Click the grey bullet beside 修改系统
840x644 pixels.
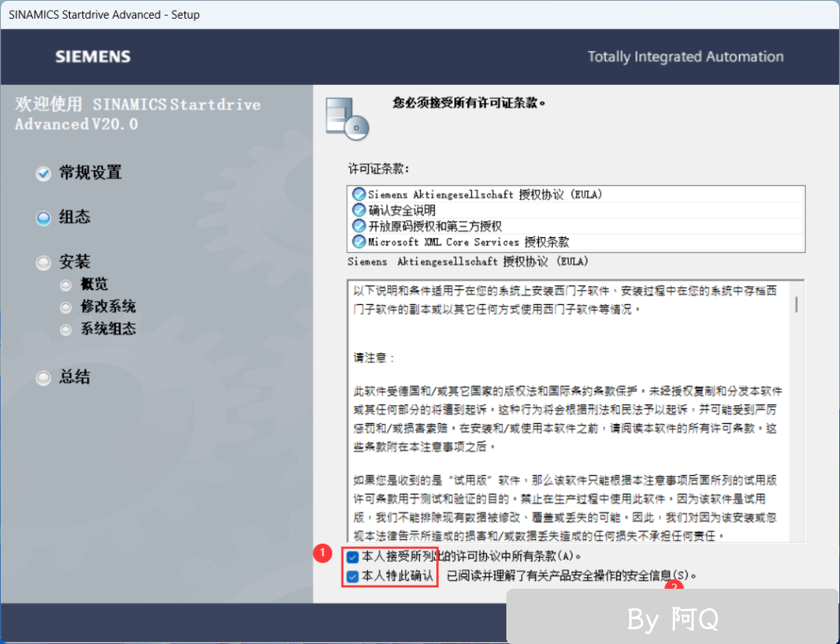click(66, 307)
